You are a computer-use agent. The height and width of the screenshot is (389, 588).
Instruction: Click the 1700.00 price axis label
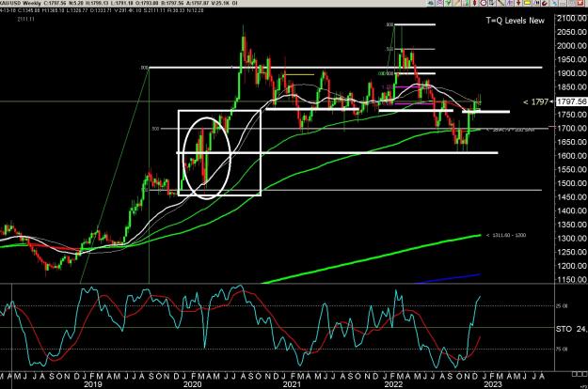point(572,129)
